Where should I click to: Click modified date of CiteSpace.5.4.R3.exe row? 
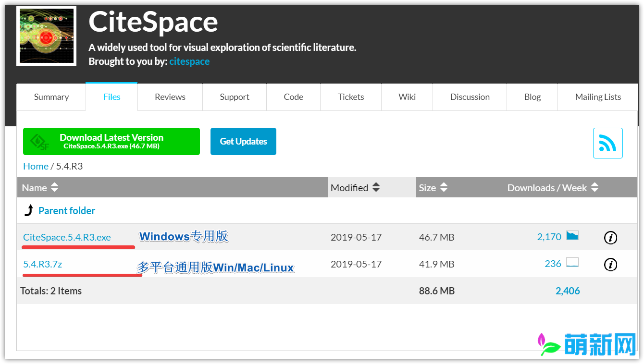356,237
